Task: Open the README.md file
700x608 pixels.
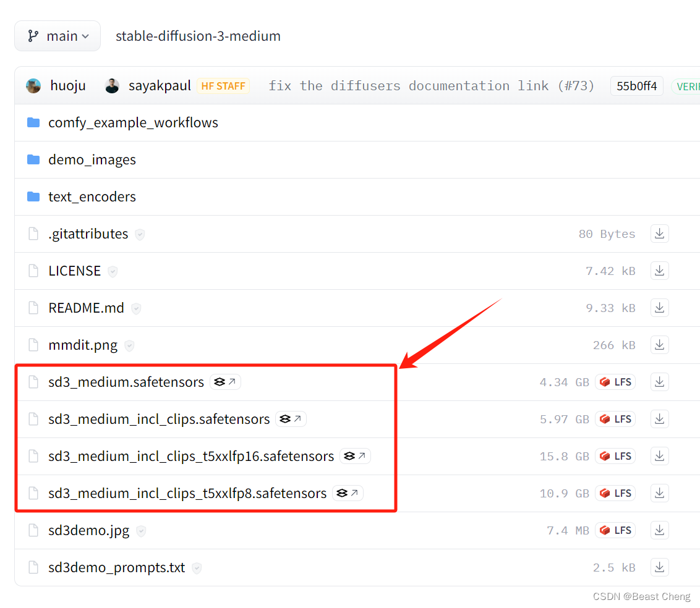Action: [x=86, y=308]
